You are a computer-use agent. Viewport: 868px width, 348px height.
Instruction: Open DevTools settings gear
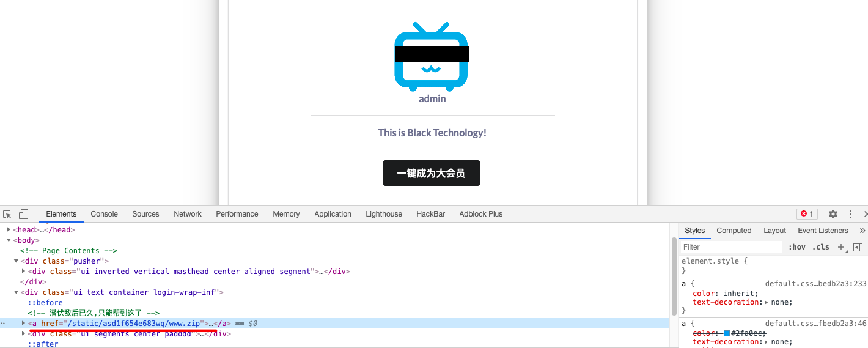(833, 214)
